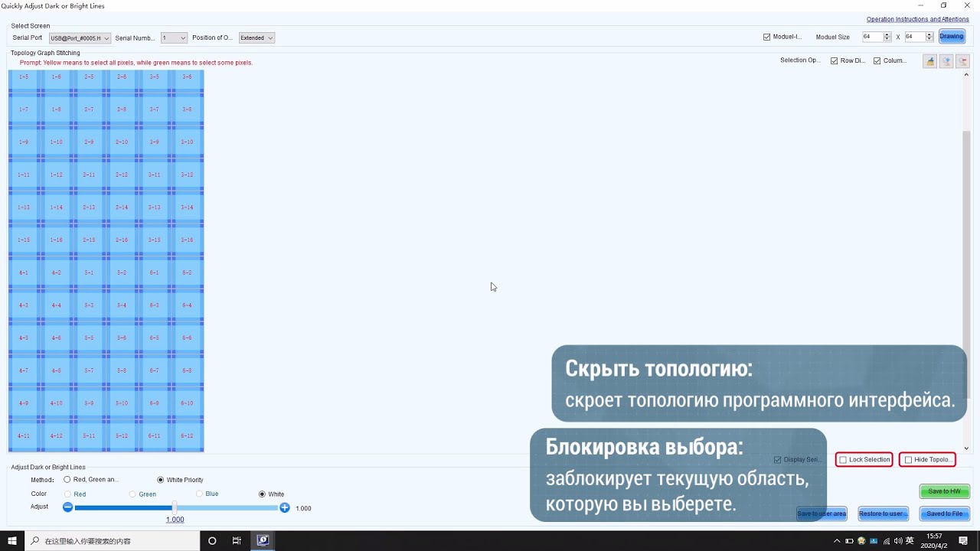Toggle the input language indicator 英
The width and height of the screenshot is (980, 551).
(x=910, y=541)
